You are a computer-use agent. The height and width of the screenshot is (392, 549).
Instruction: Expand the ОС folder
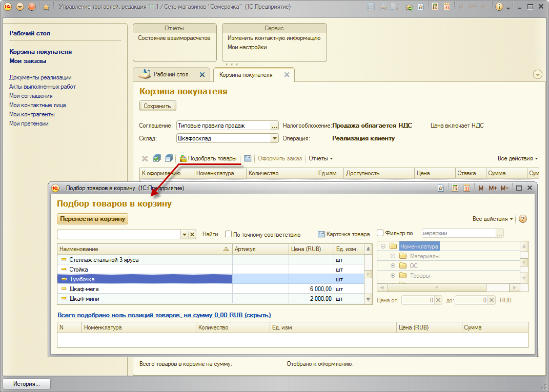[393, 265]
